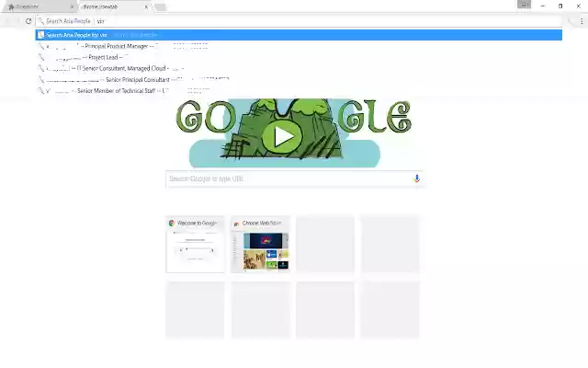The width and height of the screenshot is (588, 368).
Task: Close the first tab with the star favicon
Action: 72,6
